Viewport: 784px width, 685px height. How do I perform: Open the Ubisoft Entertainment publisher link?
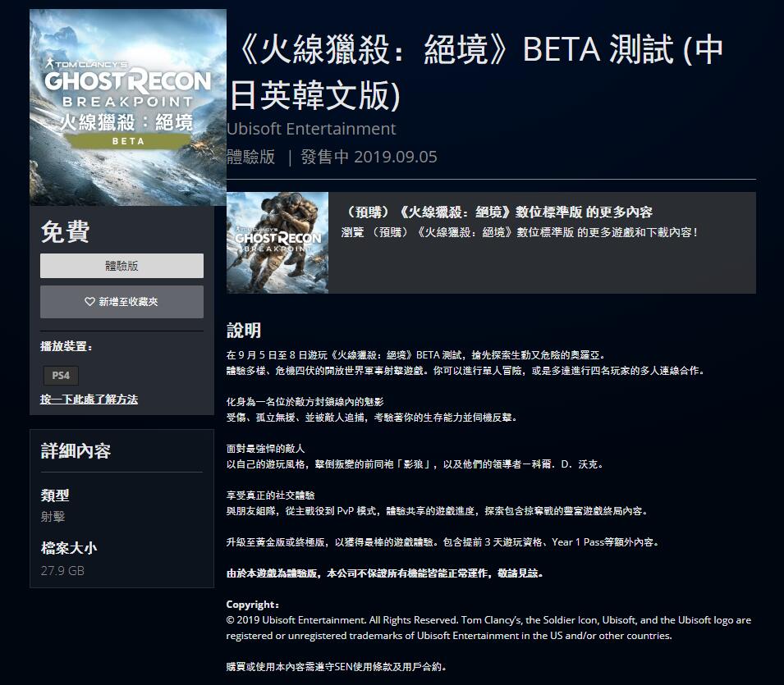point(311,129)
